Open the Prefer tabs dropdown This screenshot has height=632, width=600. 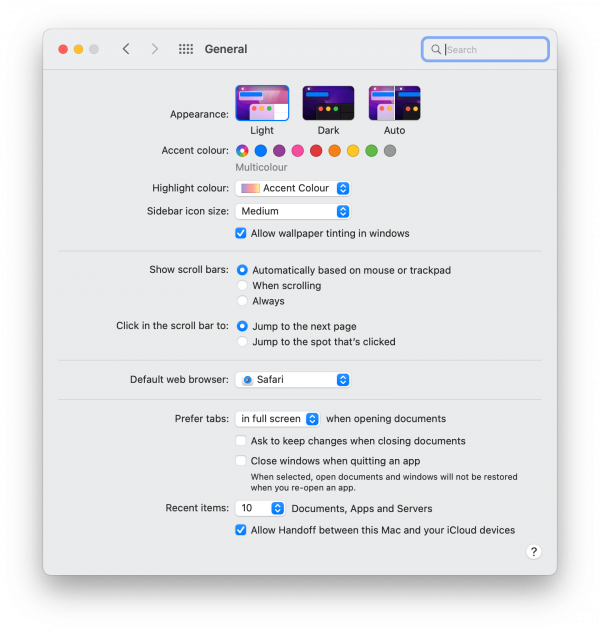278,419
